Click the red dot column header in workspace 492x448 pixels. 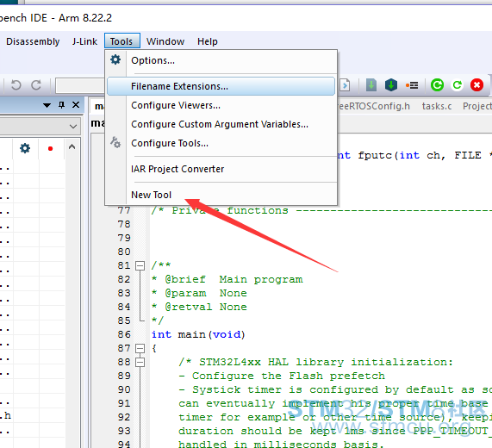(50, 149)
